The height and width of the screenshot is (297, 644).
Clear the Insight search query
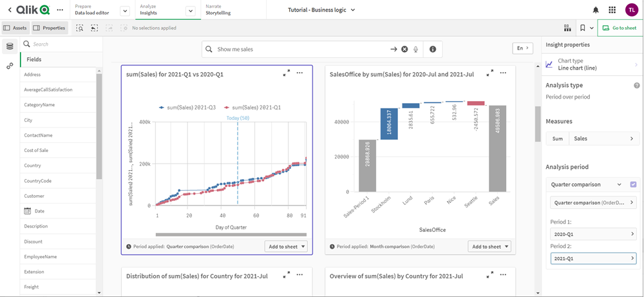tap(404, 49)
